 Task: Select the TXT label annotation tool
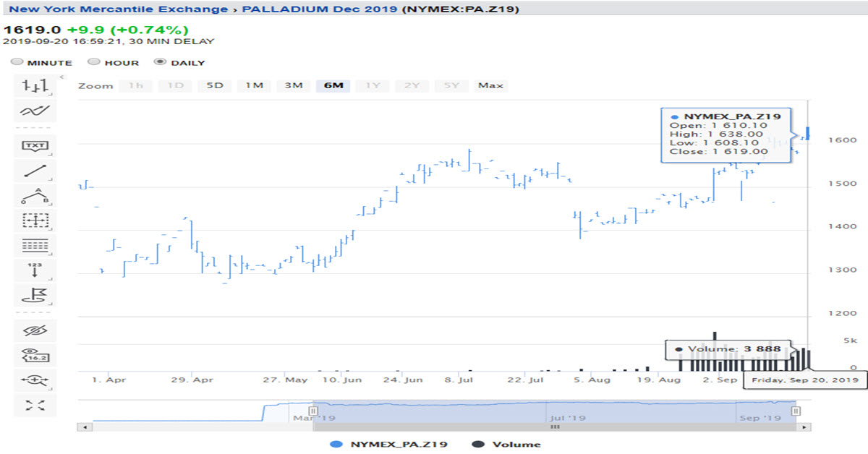pos(35,145)
